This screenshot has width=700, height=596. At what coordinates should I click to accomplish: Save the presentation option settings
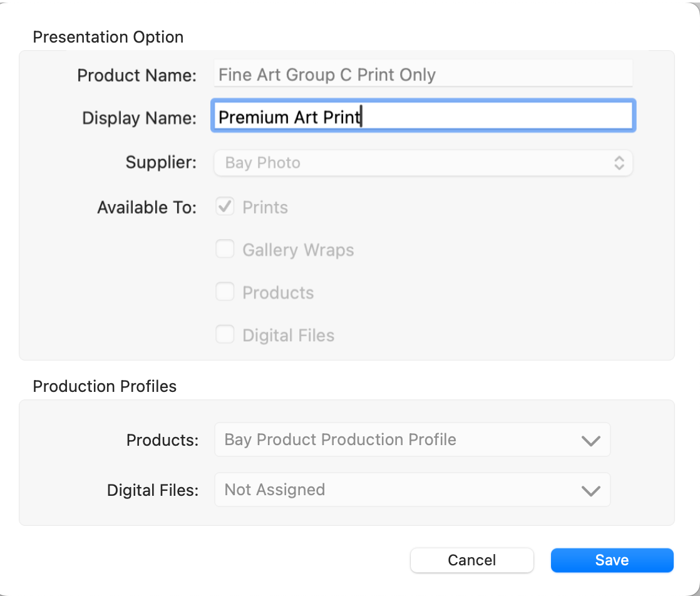tap(612, 560)
